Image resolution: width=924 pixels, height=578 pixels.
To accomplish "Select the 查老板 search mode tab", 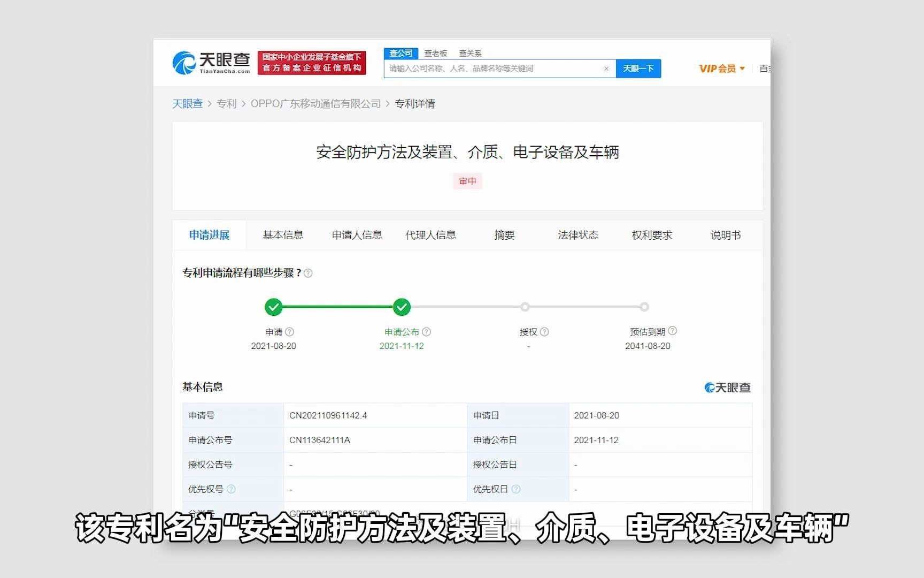I will [x=436, y=54].
